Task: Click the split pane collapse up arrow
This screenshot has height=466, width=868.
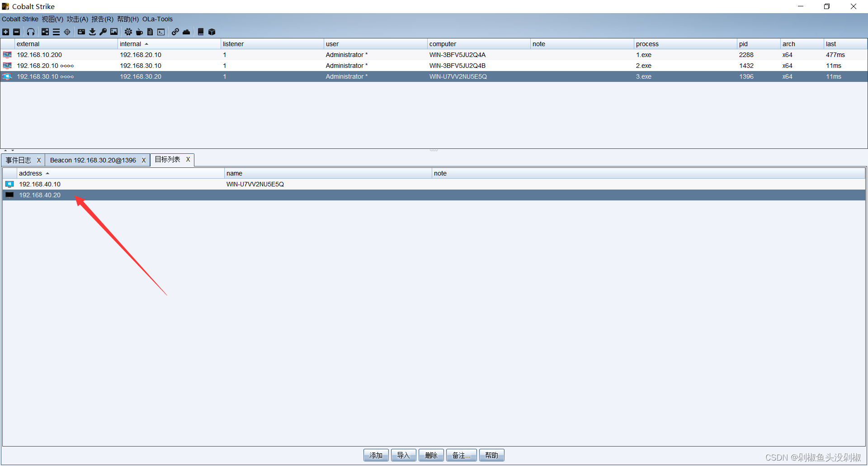Action: coord(5,150)
